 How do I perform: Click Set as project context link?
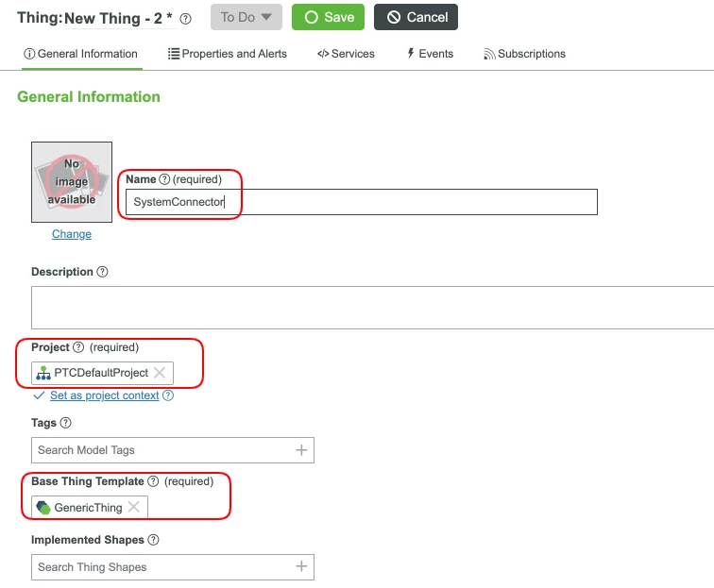tap(104, 395)
